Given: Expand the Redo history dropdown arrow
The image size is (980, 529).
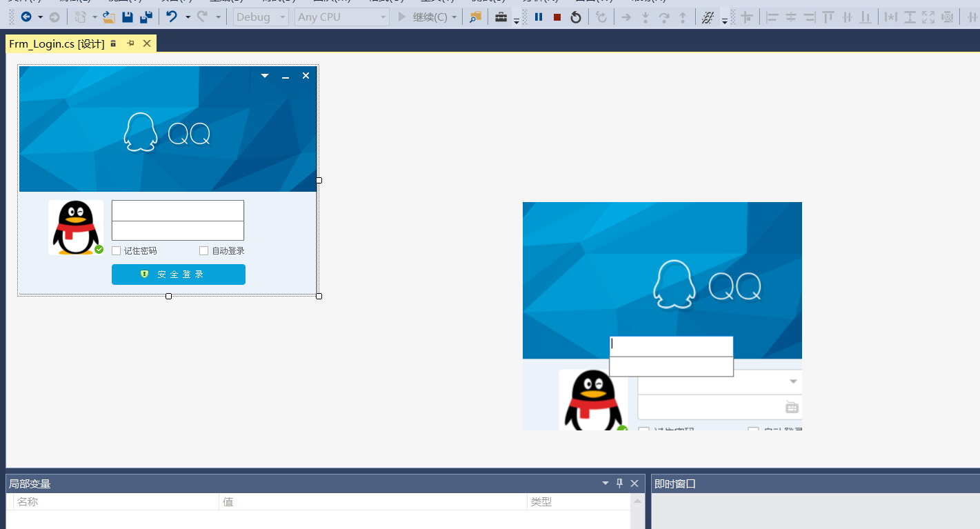Looking at the screenshot, I should 218,17.
